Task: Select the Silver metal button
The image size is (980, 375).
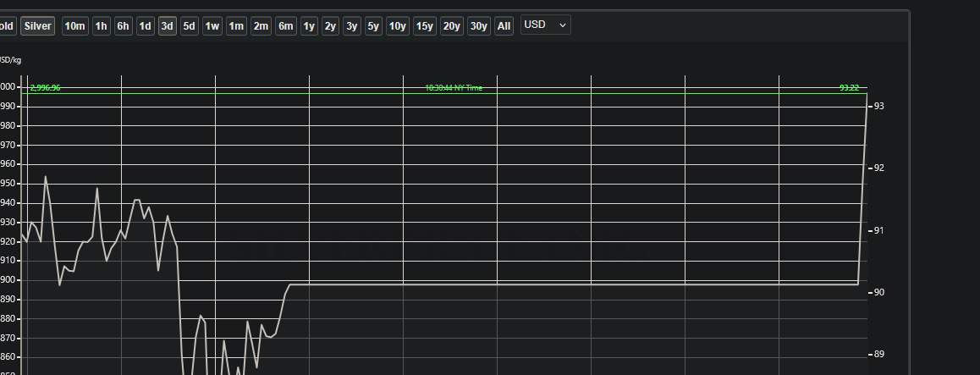Action: [37, 26]
